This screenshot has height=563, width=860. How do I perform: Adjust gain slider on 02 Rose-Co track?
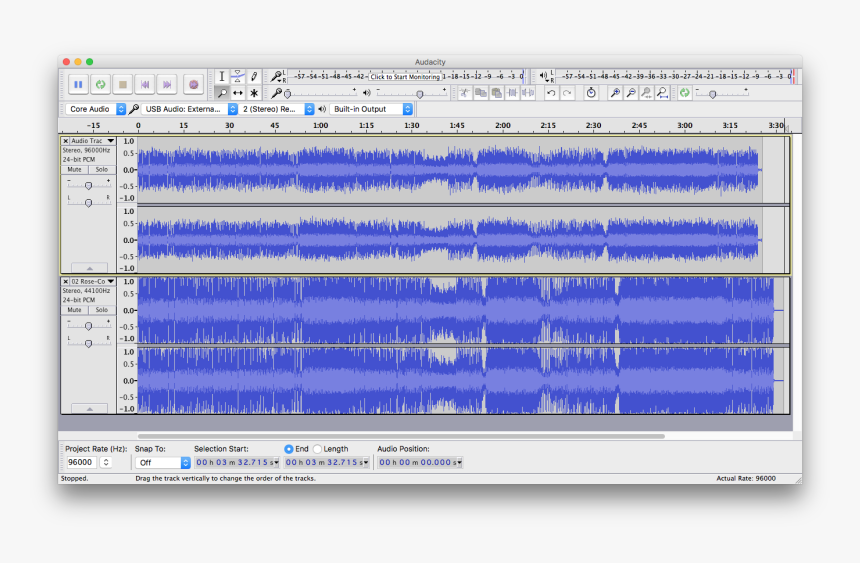(x=88, y=326)
